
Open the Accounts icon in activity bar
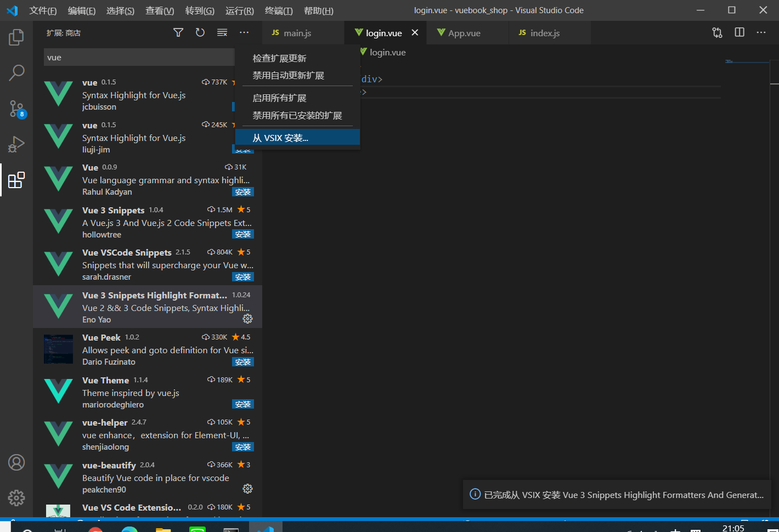(16, 462)
